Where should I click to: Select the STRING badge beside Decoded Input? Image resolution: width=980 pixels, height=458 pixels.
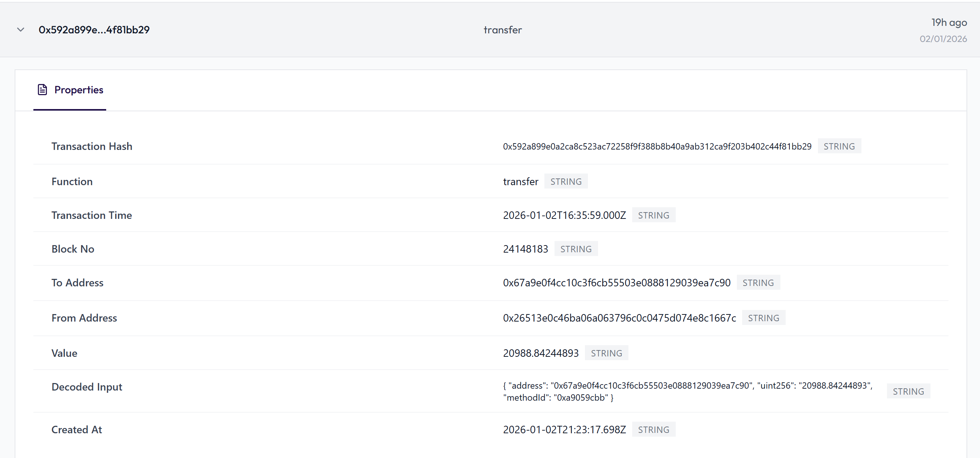click(908, 391)
